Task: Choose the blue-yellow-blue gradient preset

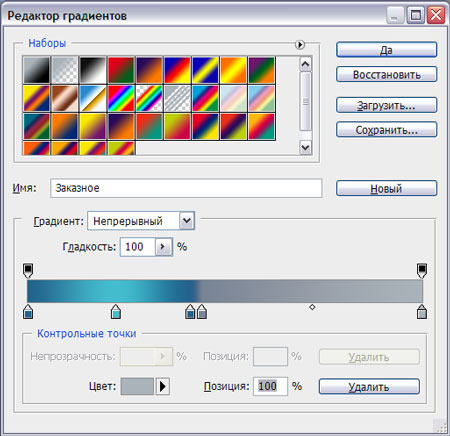Action: [x=205, y=70]
